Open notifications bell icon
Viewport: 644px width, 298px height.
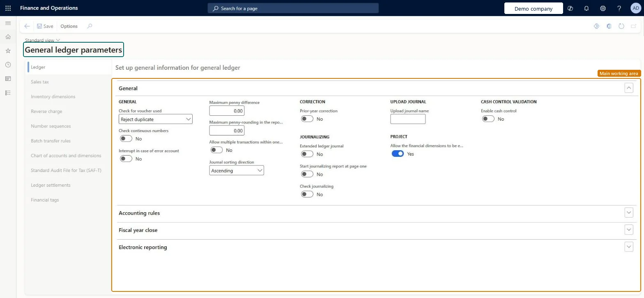point(586,8)
